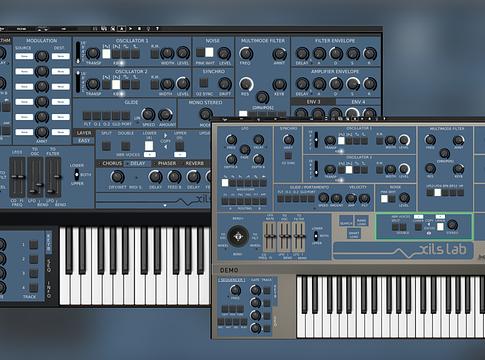Select first waveform button of Oscillator 1

click(106, 54)
